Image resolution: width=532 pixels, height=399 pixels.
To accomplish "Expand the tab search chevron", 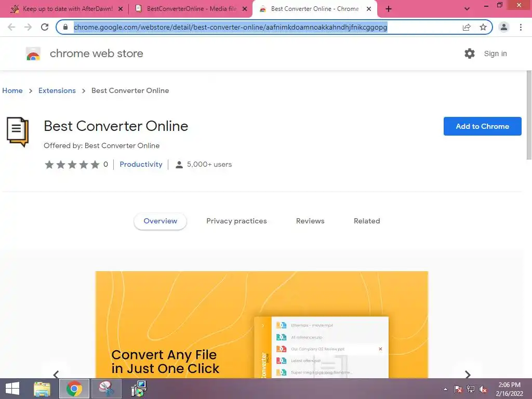I will [467, 9].
